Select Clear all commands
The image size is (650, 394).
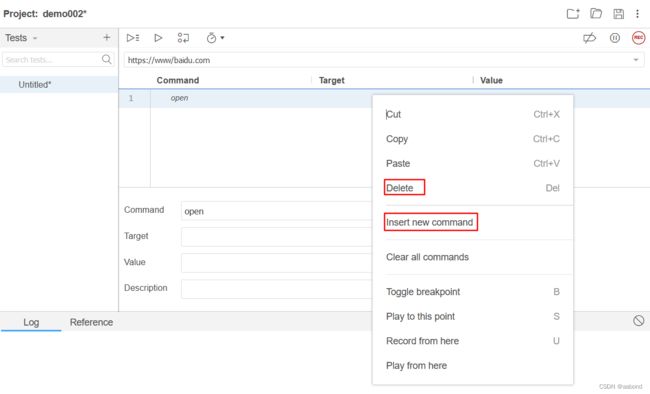(x=473, y=257)
